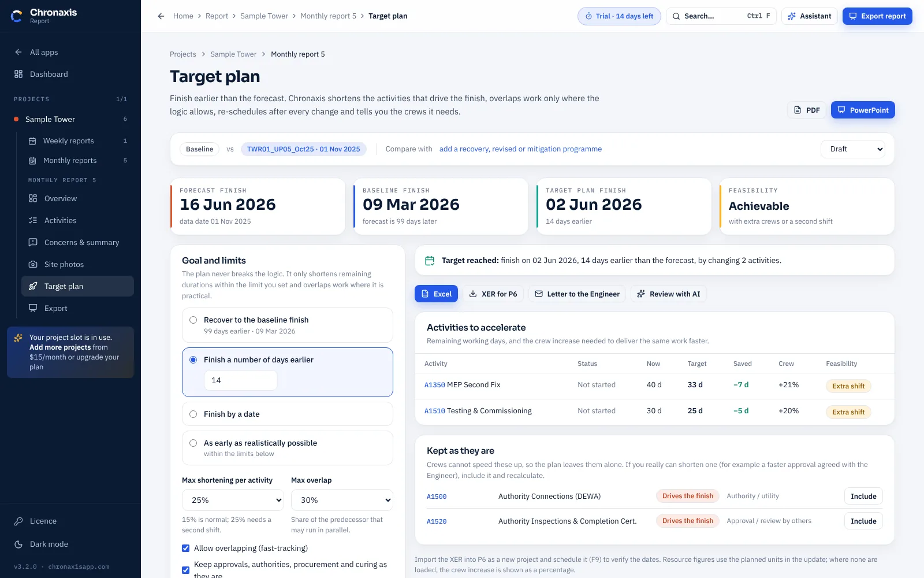Viewport: 924px width, 578px height.
Task: Open activity link A1350
Action: (x=434, y=385)
